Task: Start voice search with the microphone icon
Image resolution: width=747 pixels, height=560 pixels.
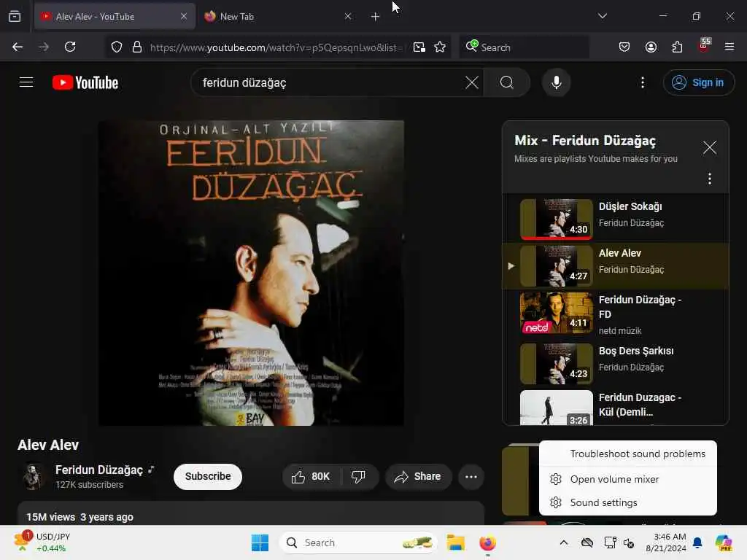Action: click(556, 82)
